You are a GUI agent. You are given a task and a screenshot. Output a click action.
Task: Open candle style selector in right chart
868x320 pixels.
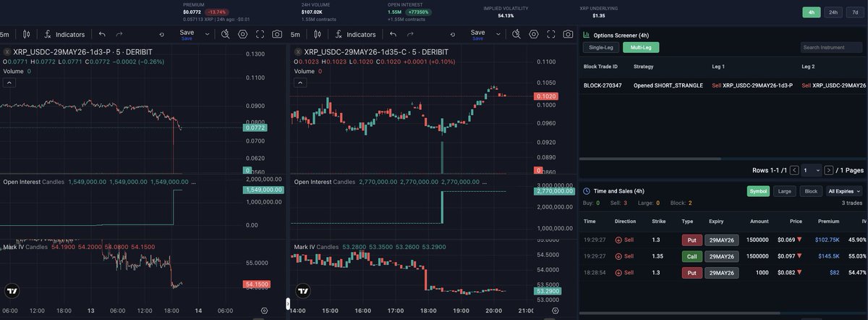click(x=318, y=34)
